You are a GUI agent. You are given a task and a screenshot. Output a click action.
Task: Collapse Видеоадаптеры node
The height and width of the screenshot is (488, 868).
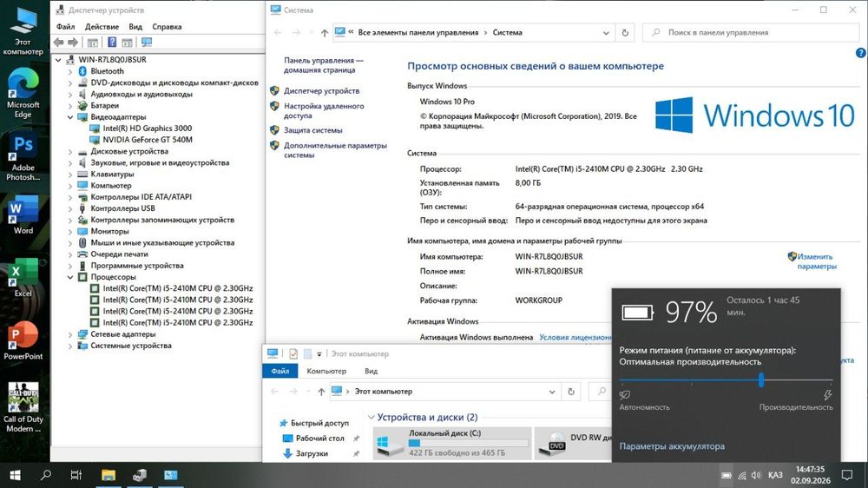(70, 117)
